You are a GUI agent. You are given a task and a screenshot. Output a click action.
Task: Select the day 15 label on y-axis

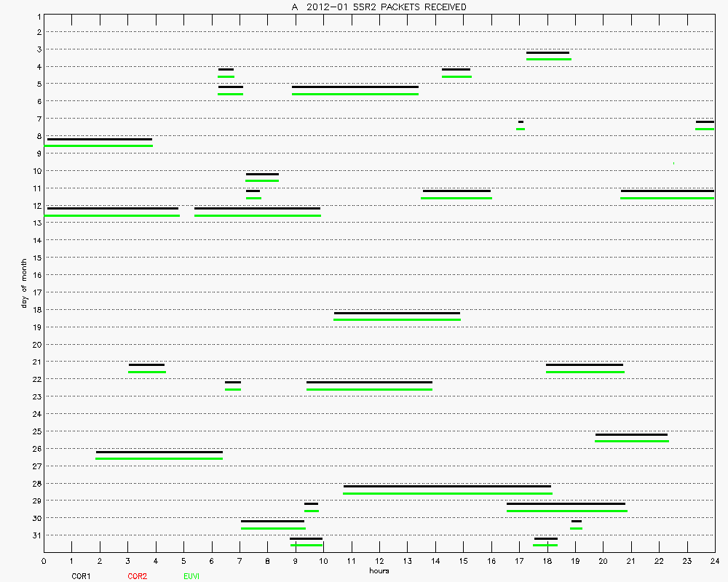point(35,258)
